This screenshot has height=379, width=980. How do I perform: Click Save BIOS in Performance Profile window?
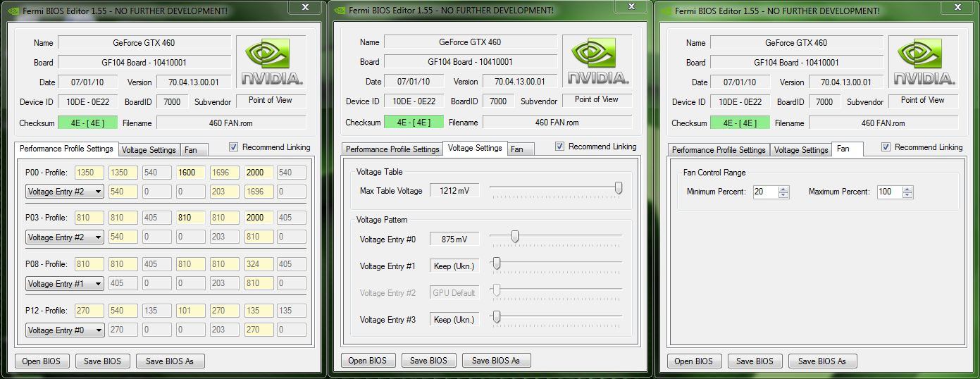[102, 361]
